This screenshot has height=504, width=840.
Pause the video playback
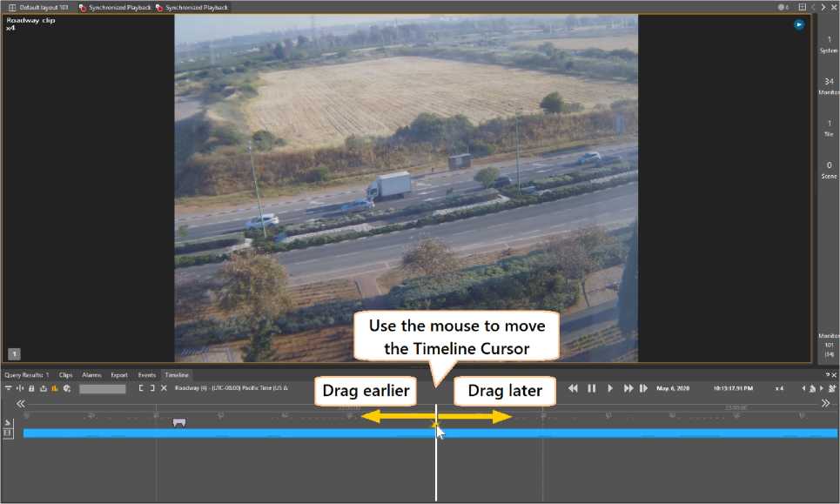592,388
